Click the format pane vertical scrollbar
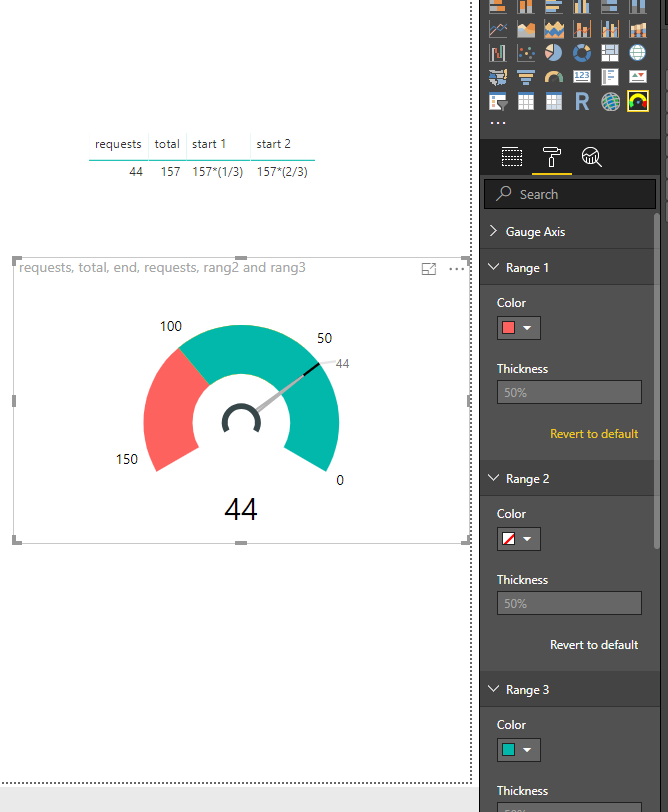 coord(657,381)
